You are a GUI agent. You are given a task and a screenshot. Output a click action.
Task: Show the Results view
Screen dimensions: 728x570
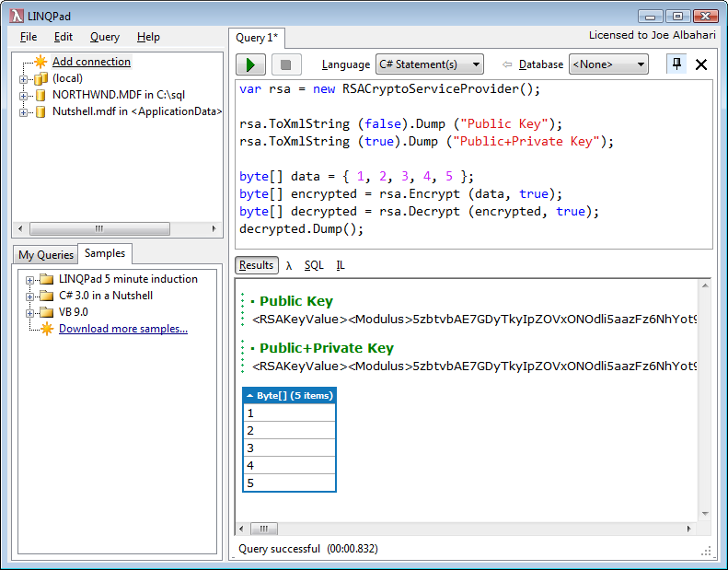[x=256, y=265]
